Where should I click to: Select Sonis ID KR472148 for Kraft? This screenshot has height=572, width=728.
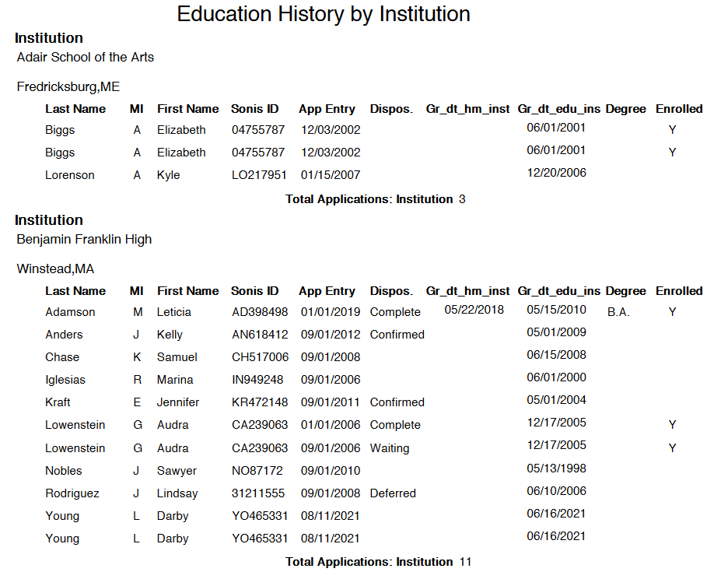(260, 402)
